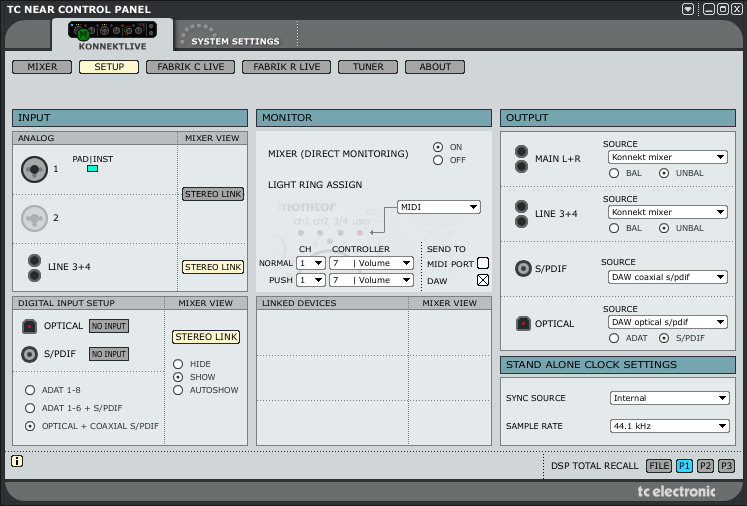Click the tc electronic logo
The height and width of the screenshot is (506, 747).
click(x=676, y=491)
